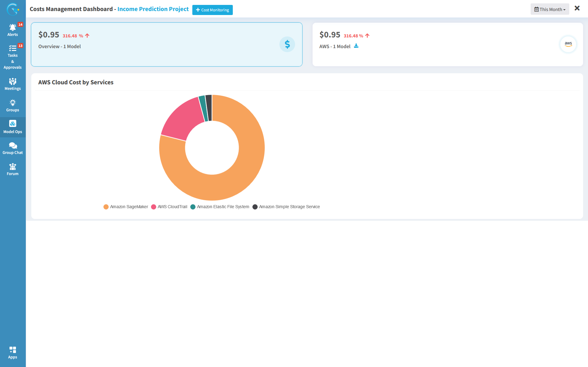Download the AWS cost report
This screenshot has width=588, height=367.
coord(356,46)
